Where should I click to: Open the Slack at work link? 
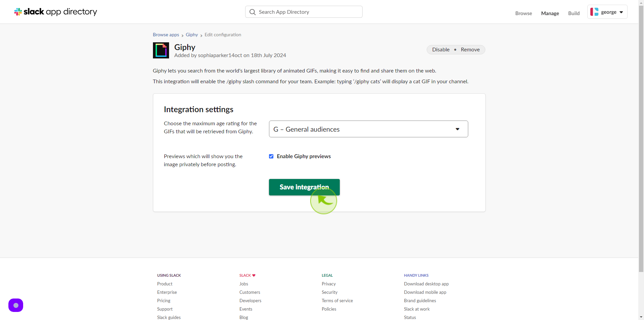[417, 309]
